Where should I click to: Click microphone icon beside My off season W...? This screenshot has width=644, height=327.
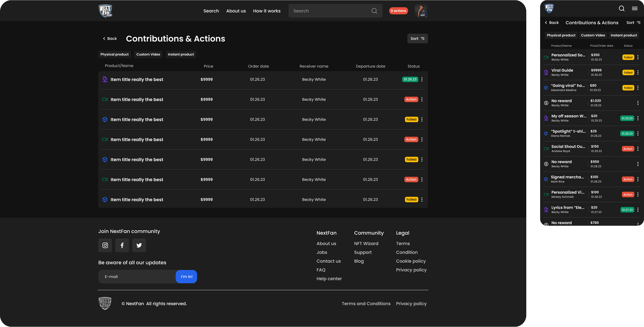click(546, 118)
